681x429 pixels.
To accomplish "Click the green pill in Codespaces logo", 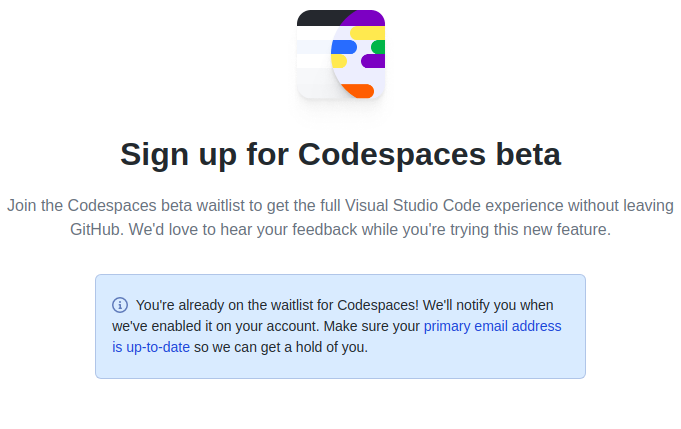I will point(378,47).
